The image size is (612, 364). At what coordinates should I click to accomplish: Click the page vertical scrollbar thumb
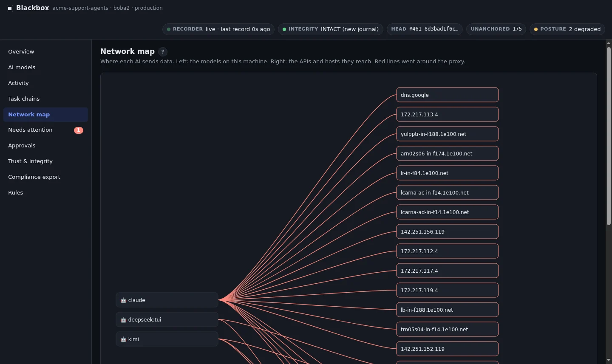[x=609, y=136]
